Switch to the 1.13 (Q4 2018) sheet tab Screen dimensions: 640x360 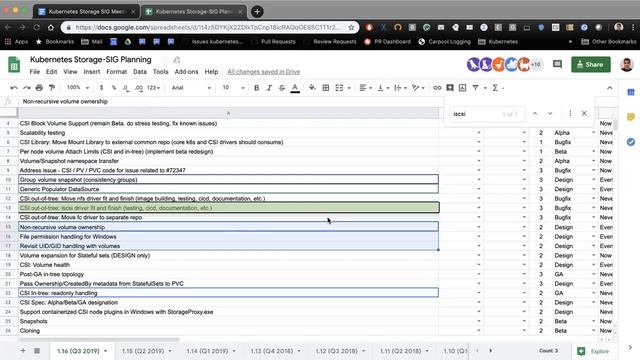pos(272,351)
